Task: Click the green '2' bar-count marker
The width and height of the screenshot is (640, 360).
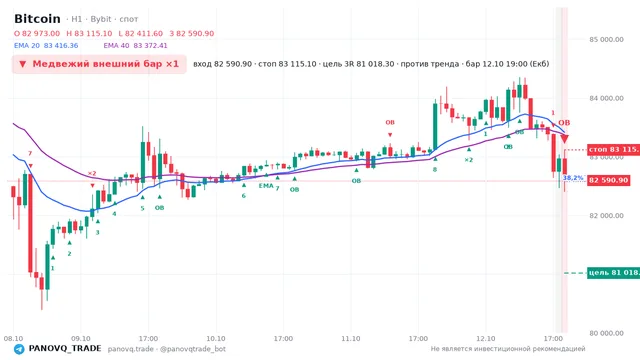Action: tap(69, 254)
